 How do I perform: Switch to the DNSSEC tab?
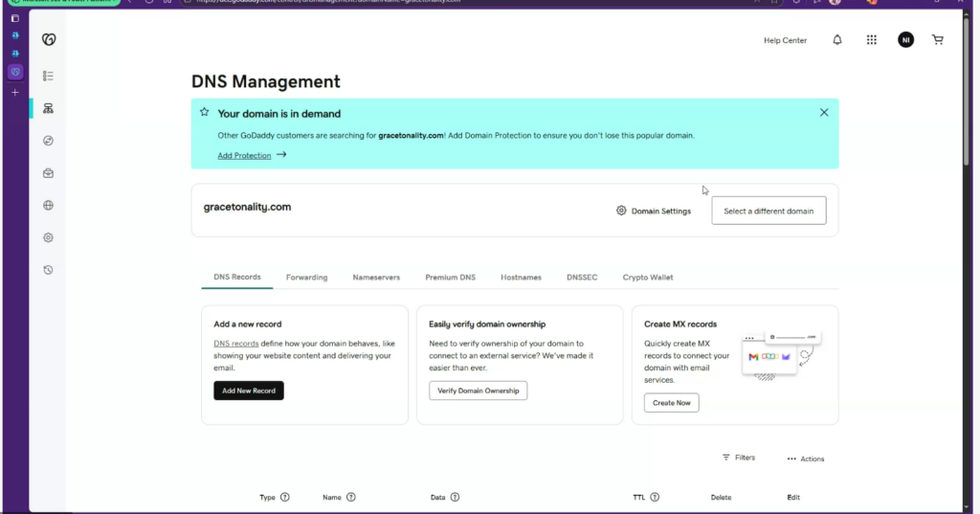coord(582,277)
